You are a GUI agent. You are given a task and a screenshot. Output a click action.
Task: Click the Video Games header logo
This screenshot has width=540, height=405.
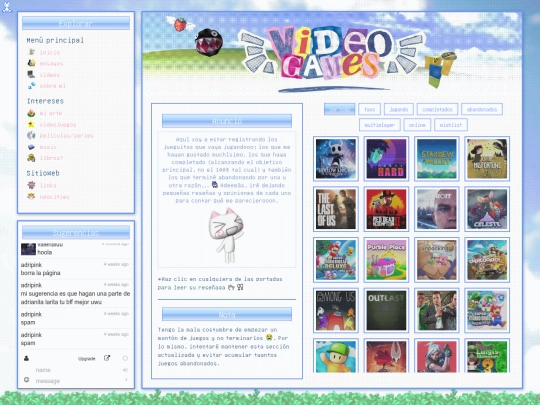(332, 53)
